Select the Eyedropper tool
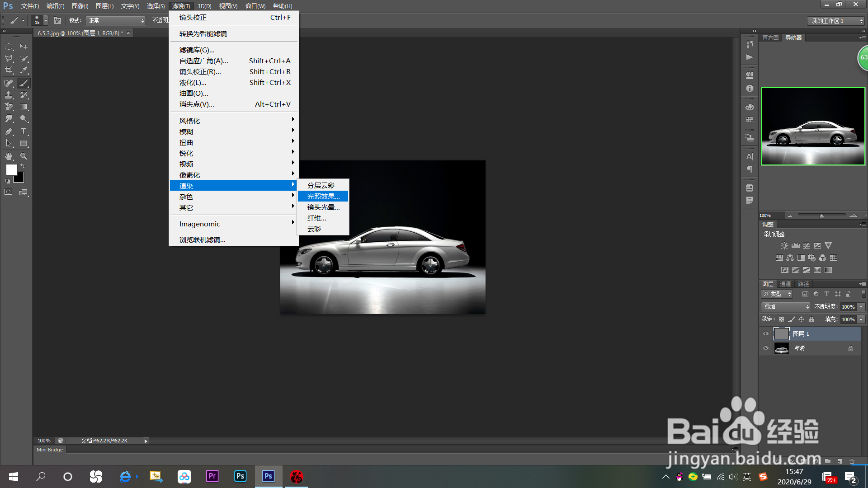 click(24, 70)
